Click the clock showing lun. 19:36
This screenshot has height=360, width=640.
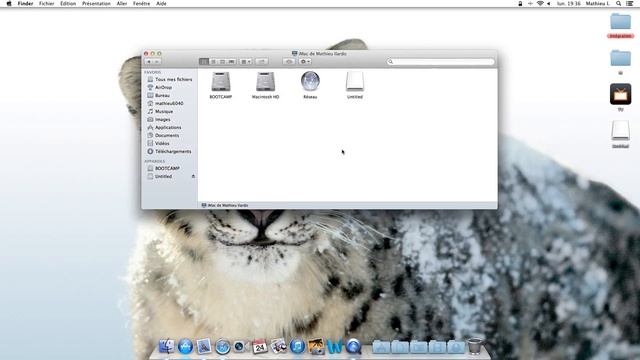(569, 3)
